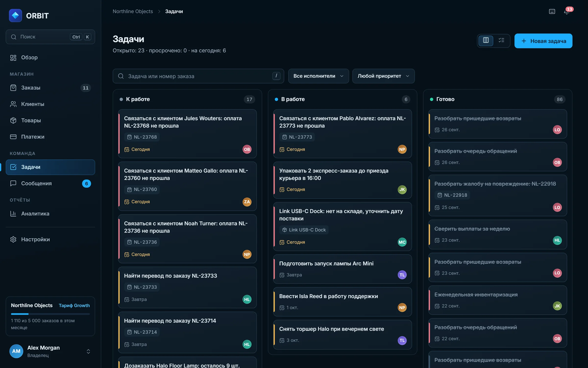Open Аналитика in sidebar

50,214
